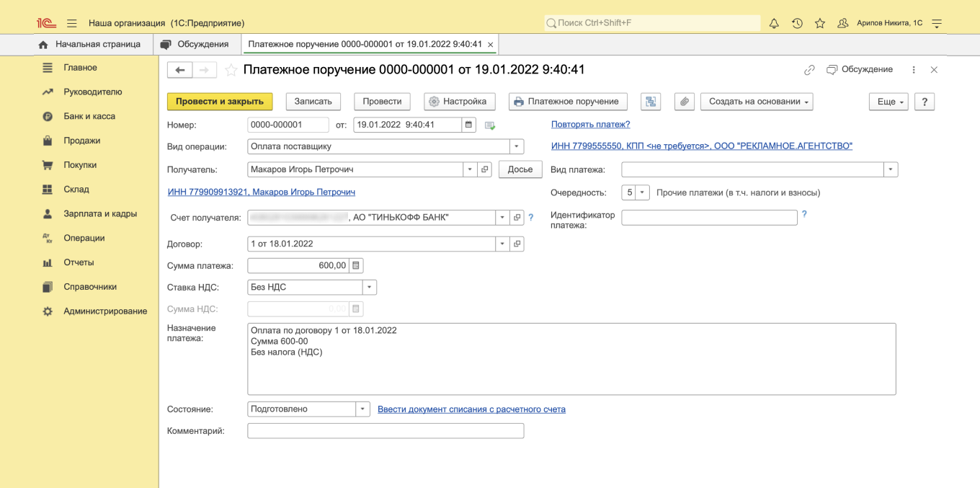Click the document structure icon button
Image resolution: width=980 pixels, height=488 pixels.
(x=650, y=102)
